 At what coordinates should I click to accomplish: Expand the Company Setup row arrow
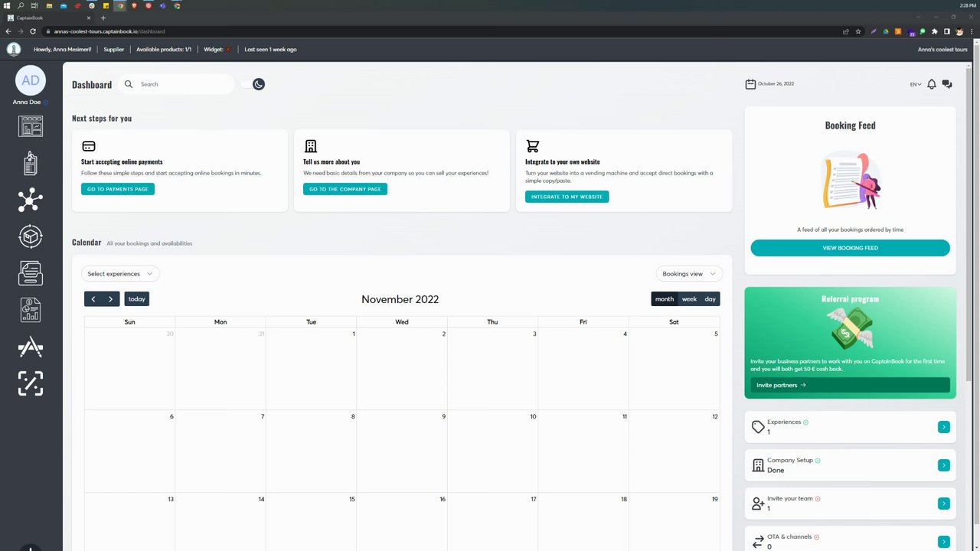tap(944, 465)
